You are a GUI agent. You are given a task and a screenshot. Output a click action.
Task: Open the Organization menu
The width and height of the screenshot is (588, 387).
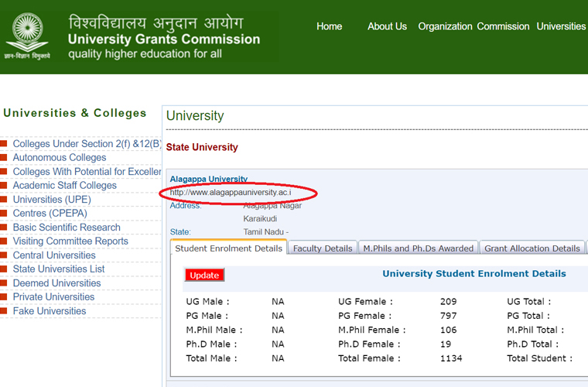pos(445,26)
